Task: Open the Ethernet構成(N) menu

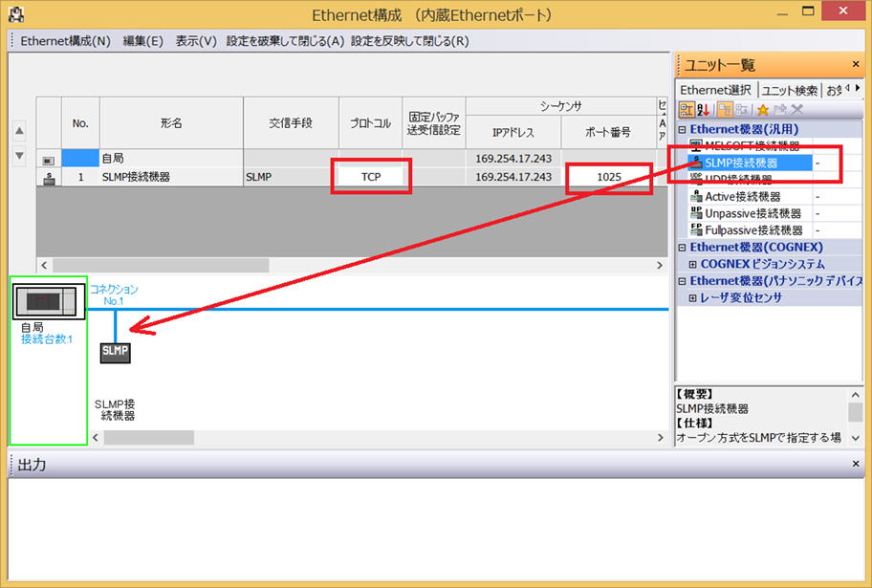Action: (65, 41)
